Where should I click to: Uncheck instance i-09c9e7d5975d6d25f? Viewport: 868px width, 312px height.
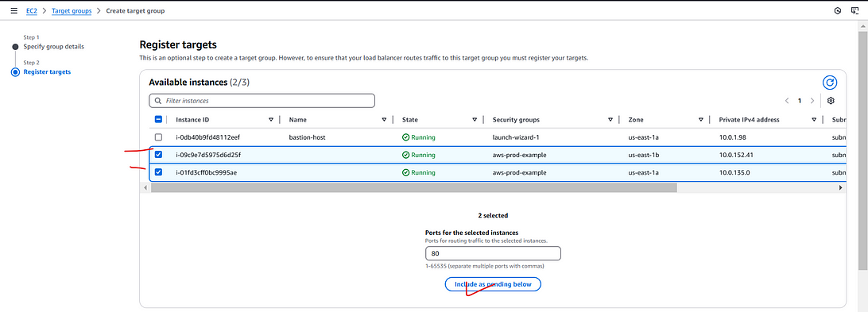click(158, 154)
